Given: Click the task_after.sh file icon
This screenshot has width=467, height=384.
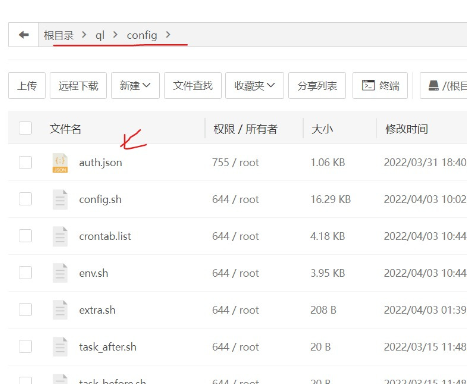Looking at the screenshot, I should pyautogui.click(x=60, y=347).
